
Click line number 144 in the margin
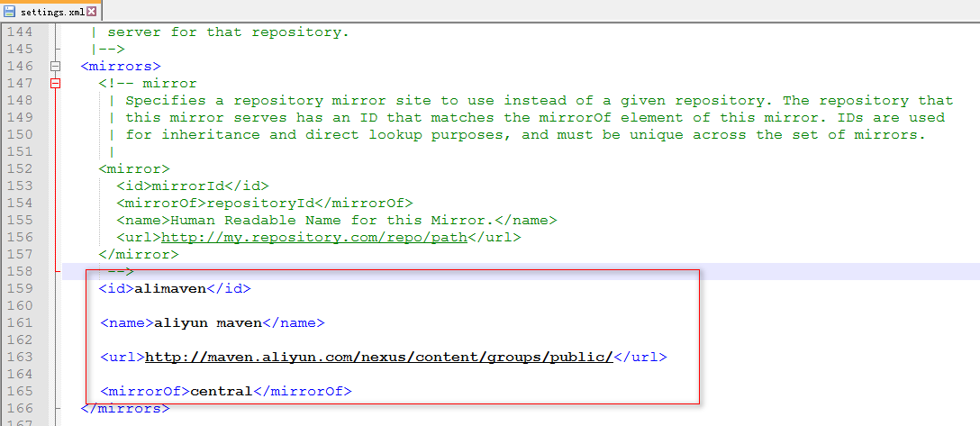[20, 32]
